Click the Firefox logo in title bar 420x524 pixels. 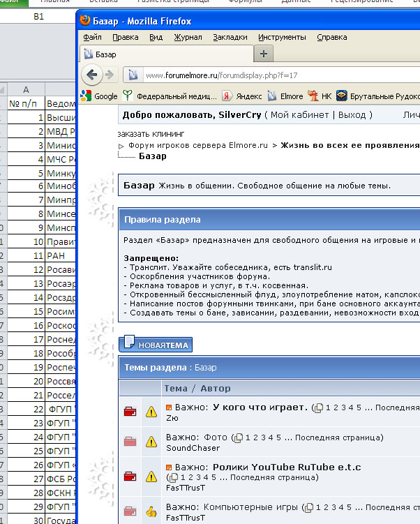coord(85,20)
